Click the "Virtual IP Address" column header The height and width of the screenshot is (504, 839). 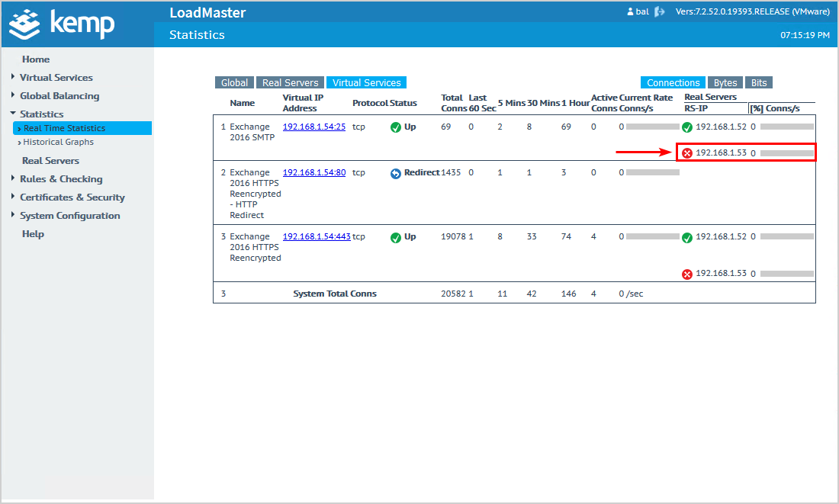point(303,103)
